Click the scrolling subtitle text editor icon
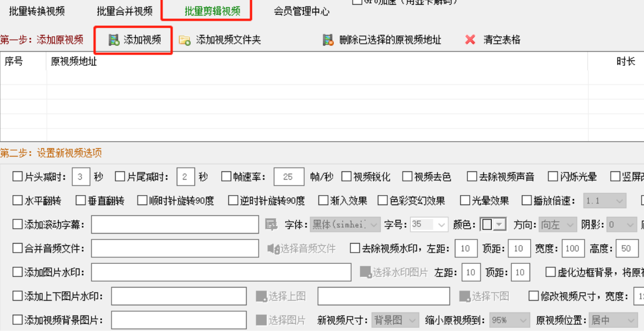Screen dimensions: 644x332 [271, 225]
